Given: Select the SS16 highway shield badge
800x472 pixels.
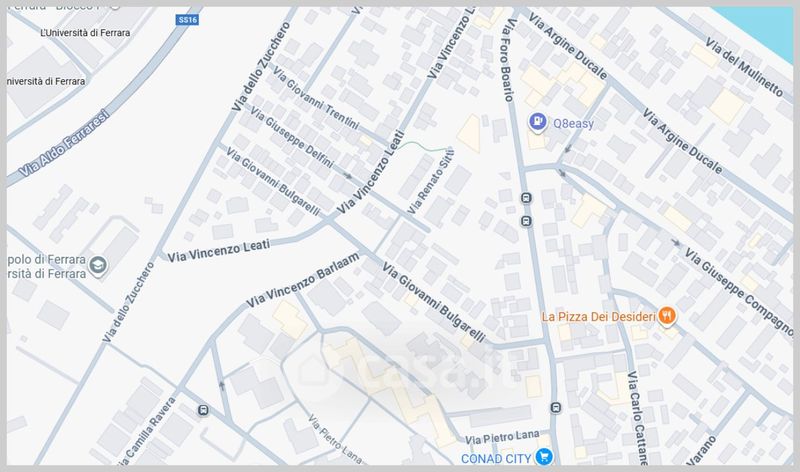Looking at the screenshot, I should pos(187,20).
